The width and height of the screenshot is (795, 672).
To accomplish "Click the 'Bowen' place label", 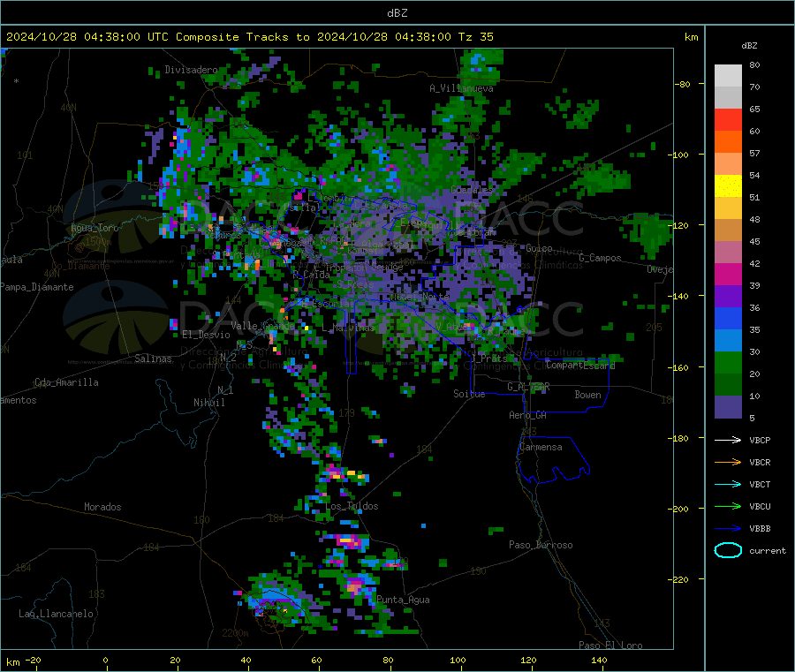I will [587, 395].
